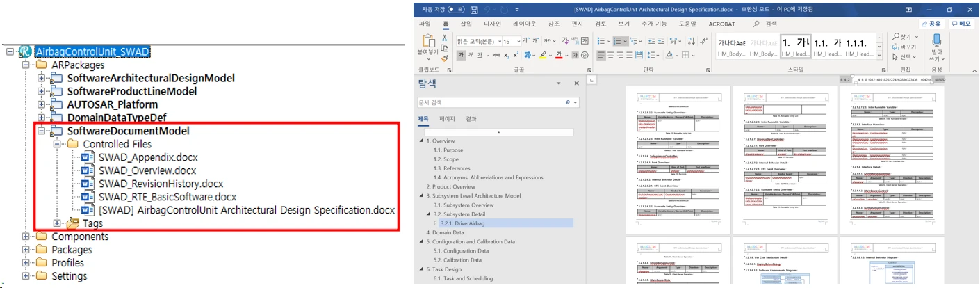Collapse the Controlled Files folder node
The image size is (980, 288).
coord(58,144)
